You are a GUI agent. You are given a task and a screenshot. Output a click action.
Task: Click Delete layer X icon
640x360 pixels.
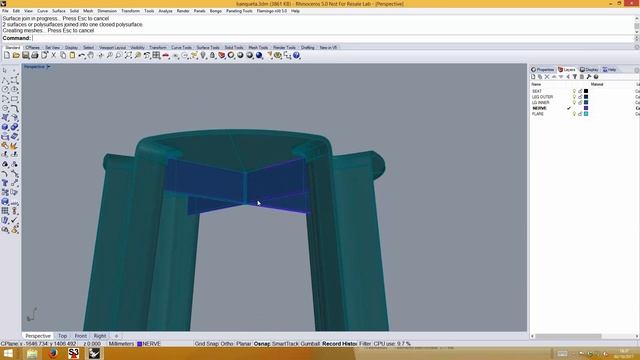pyautogui.click(x=547, y=77)
